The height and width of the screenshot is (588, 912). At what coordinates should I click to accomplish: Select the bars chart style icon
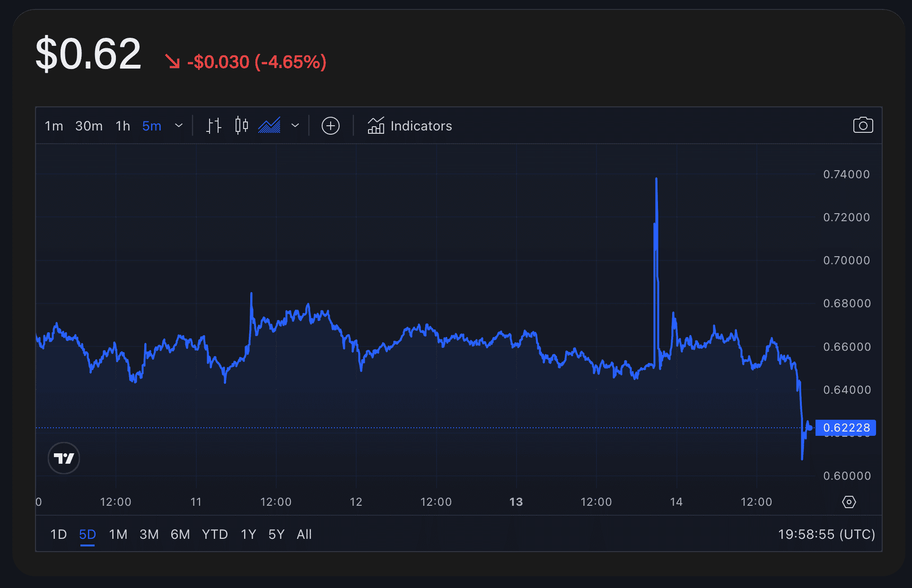click(214, 126)
